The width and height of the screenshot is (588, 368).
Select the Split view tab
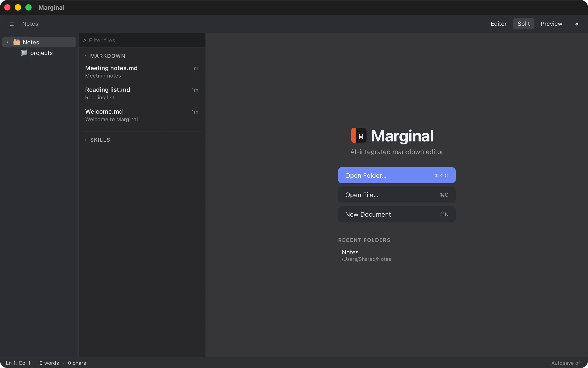(x=524, y=24)
